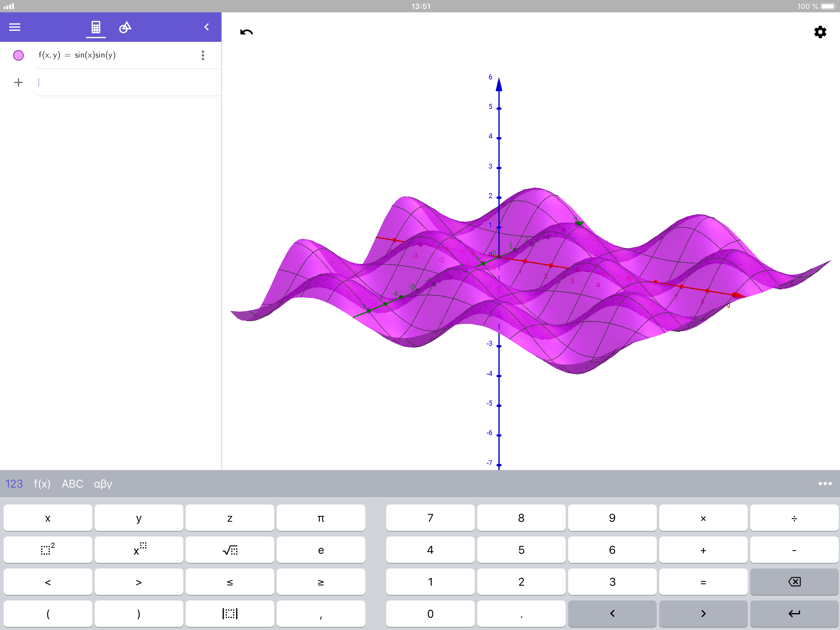The width and height of the screenshot is (840, 630).
Task: Switch to the Algebra calculator view
Action: [96, 27]
